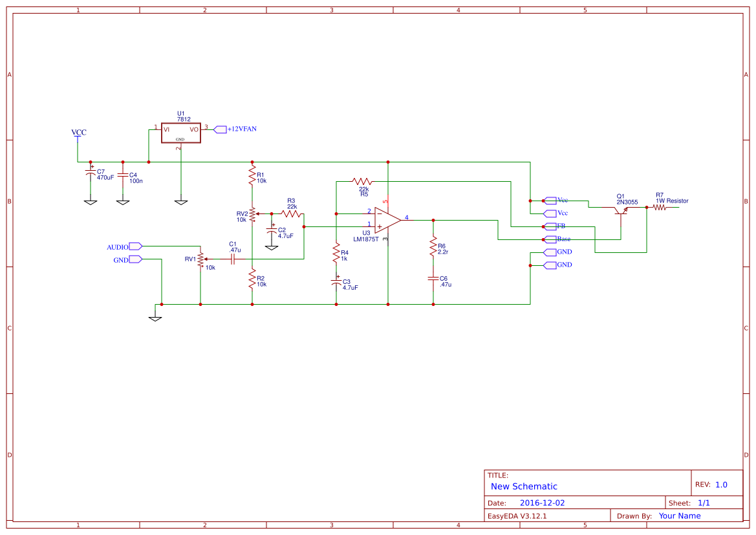Screen dimensions: 756x535
Task: Select the R6 2.2r resistor symbol
Action: point(433,246)
